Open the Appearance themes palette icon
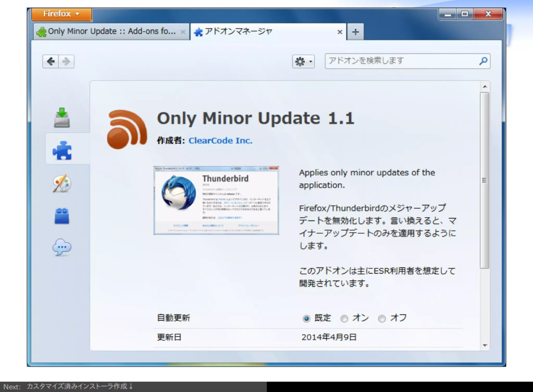The height and width of the screenshot is (392, 533). tap(62, 183)
